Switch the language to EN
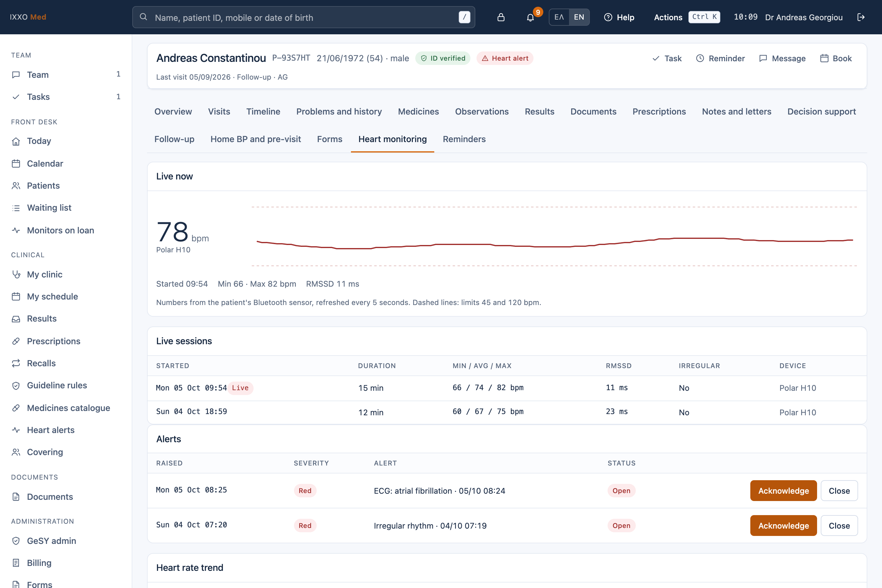Viewport: 882px width, 588px height. [579, 17]
